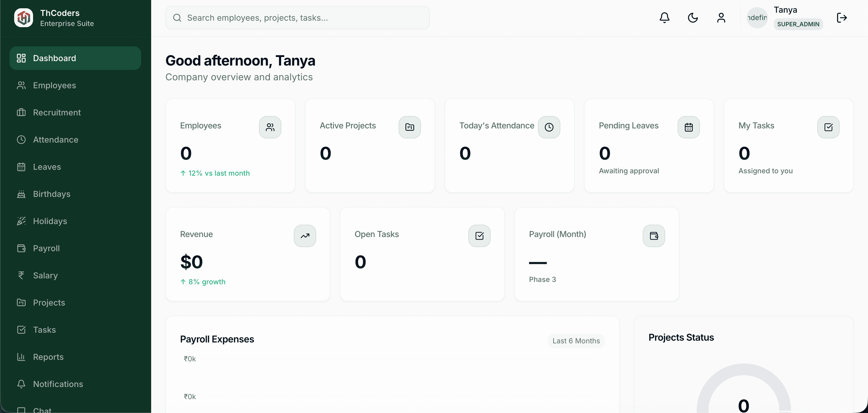Click the Tanya avatar image

coord(757,17)
